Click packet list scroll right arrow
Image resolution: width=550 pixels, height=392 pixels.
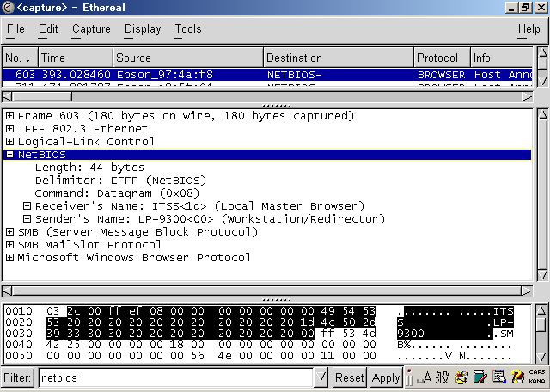click(x=527, y=97)
